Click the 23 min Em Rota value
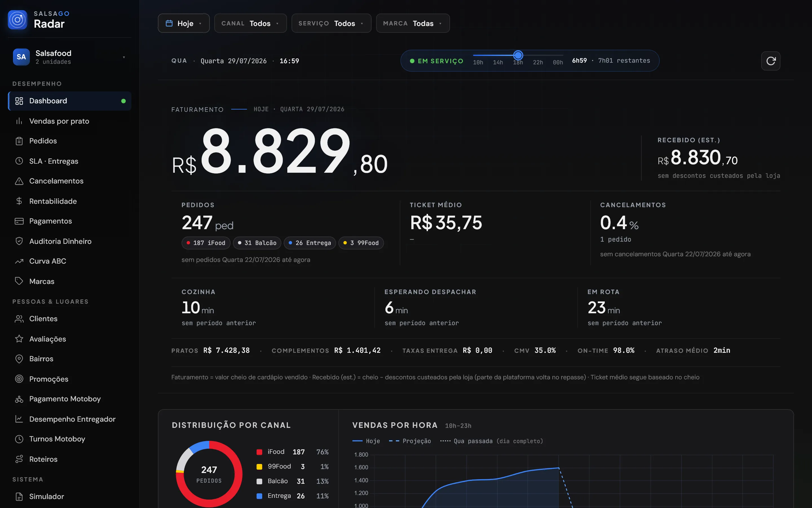The image size is (812, 508). click(x=604, y=308)
